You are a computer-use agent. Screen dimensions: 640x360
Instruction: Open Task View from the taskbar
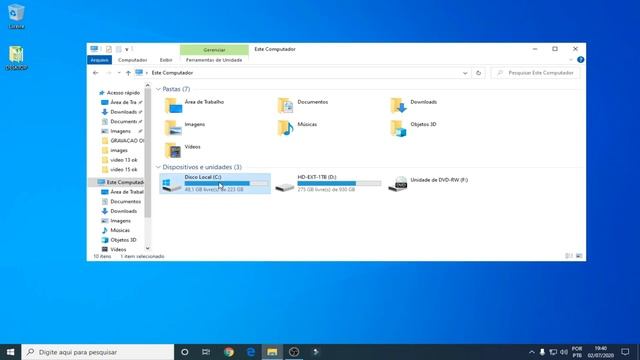tap(206, 352)
